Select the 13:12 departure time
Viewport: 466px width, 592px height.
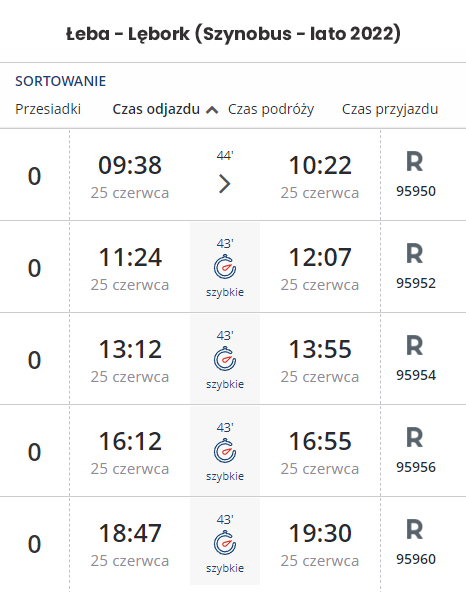pyautogui.click(x=130, y=349)
